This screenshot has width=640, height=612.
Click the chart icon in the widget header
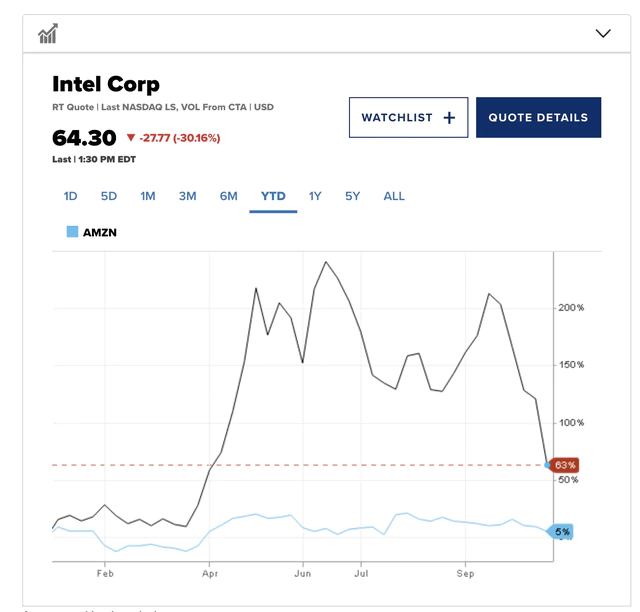[x=48, y=33]
